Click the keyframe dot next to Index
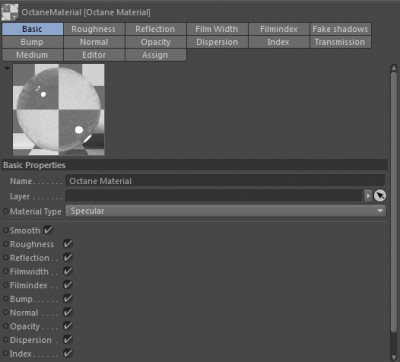This screenshot has width=400, height=362. 5,354
